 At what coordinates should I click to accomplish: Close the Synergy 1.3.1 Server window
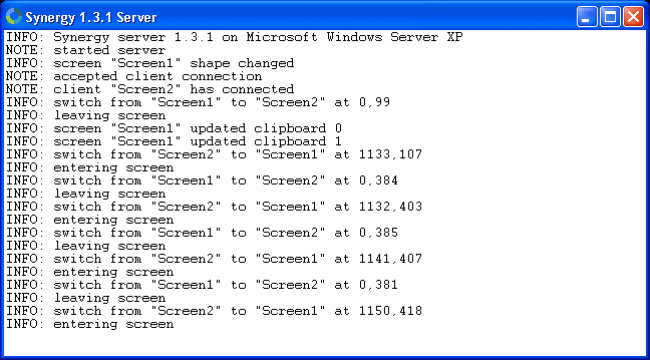(633, 17)
